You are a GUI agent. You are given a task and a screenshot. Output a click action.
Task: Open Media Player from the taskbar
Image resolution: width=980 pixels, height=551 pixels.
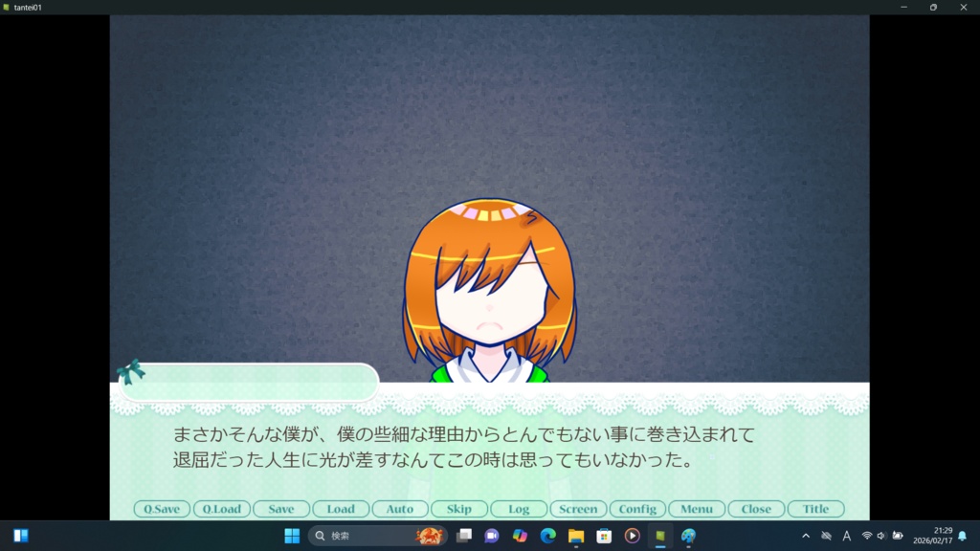[x=633, y=534]
